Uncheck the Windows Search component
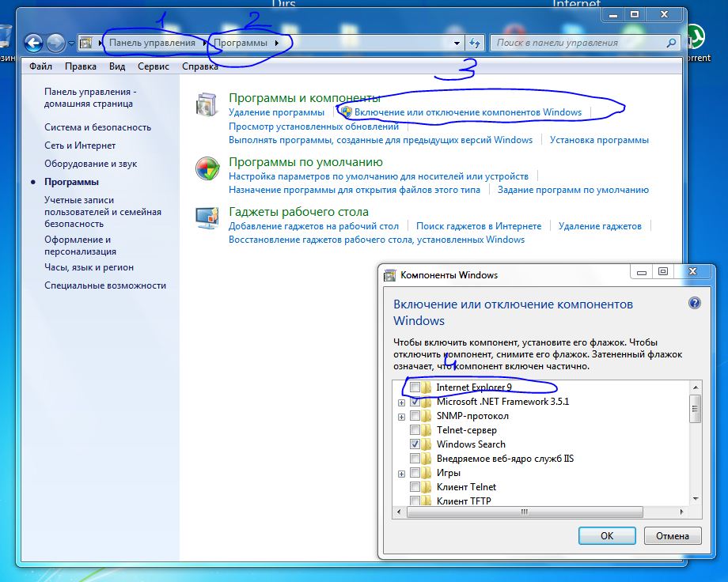This screenshot has width=728, height=582. [x=415, y=444]
